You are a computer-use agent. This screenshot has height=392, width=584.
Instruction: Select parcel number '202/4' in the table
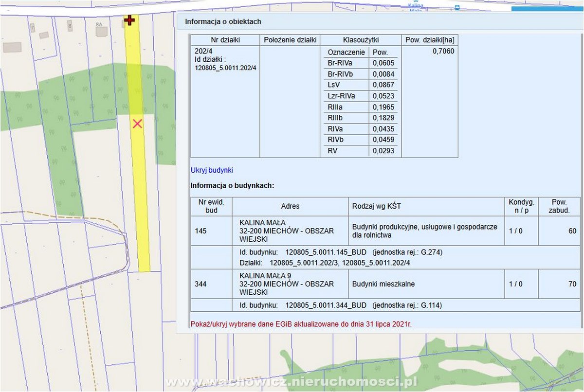[202, 51]
